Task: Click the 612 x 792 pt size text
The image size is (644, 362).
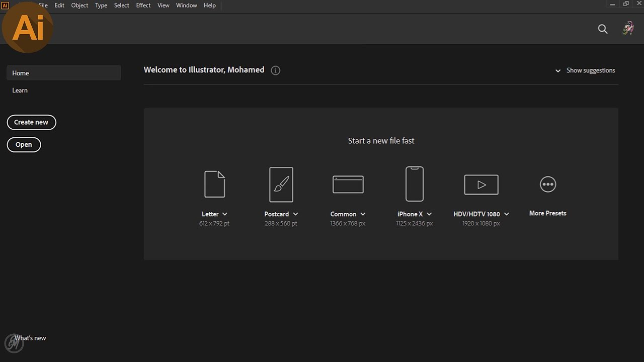Action: tap(214, 223)
